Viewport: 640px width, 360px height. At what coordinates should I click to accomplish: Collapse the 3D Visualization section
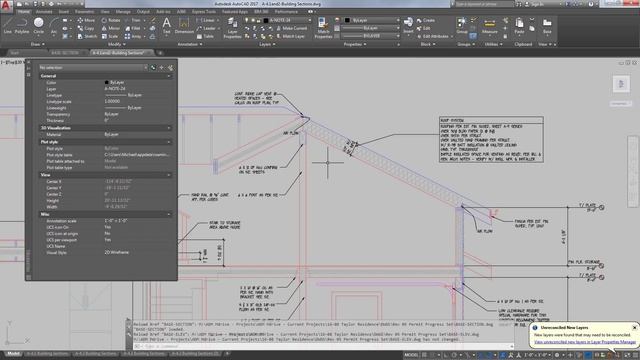pyautogui.click(x=169, y=128)
